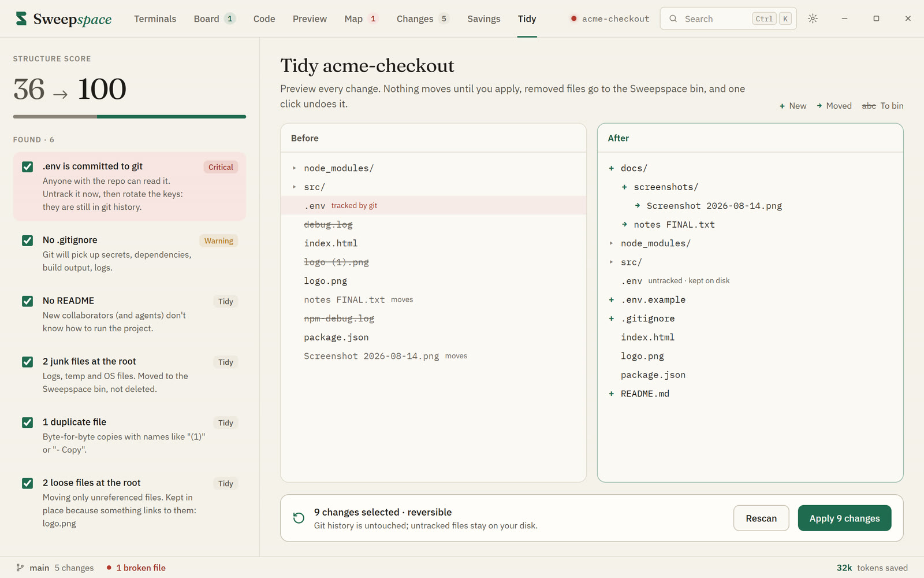The image size is (924, 578).
Task: Expand src/ in the Before tree
Action: point(294,187)
